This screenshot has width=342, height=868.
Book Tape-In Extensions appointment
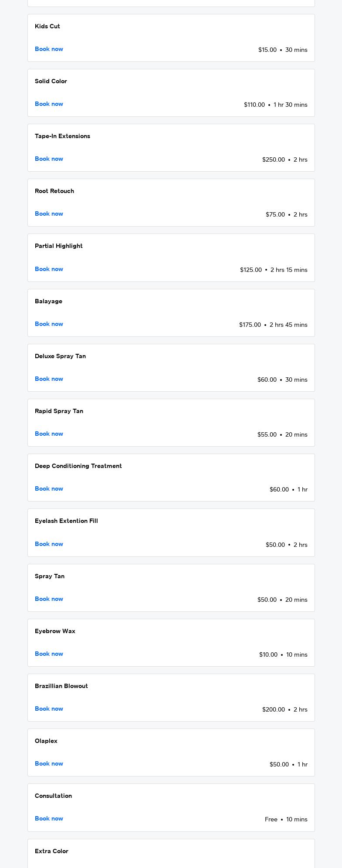coord(49,159)
